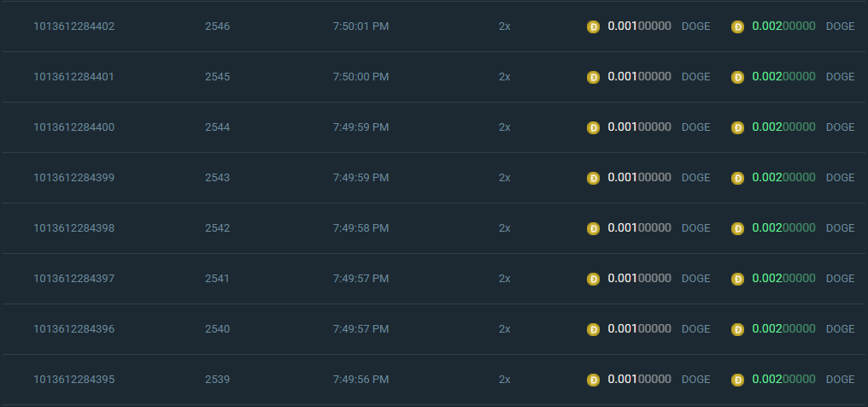Image resolution: width=868 pixels, height=407 pixels.
Task: Click the payout Dogecoin icon for bet 1013612284399
Action: 738,178
